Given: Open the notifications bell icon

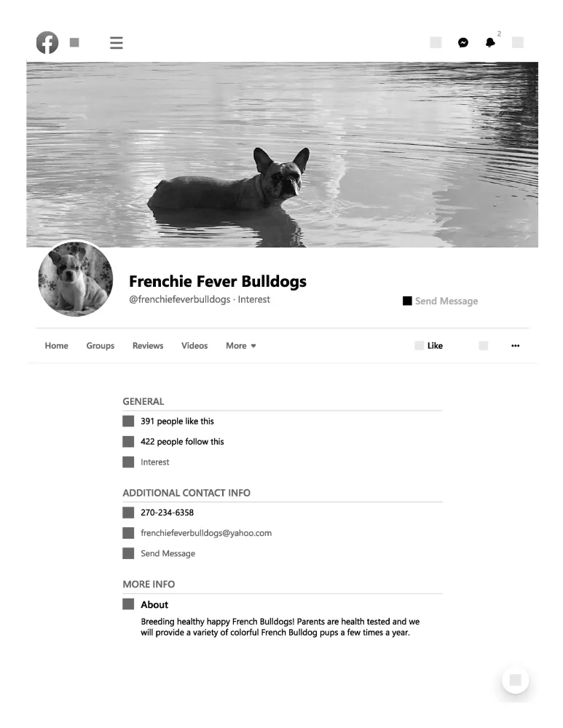Looking at the screenshot, I should 490,43.
